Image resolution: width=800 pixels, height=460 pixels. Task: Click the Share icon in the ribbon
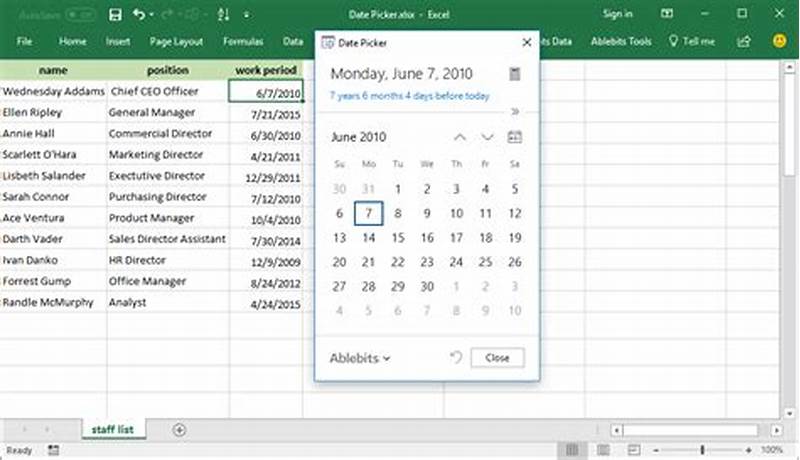(x=744, y=41)
